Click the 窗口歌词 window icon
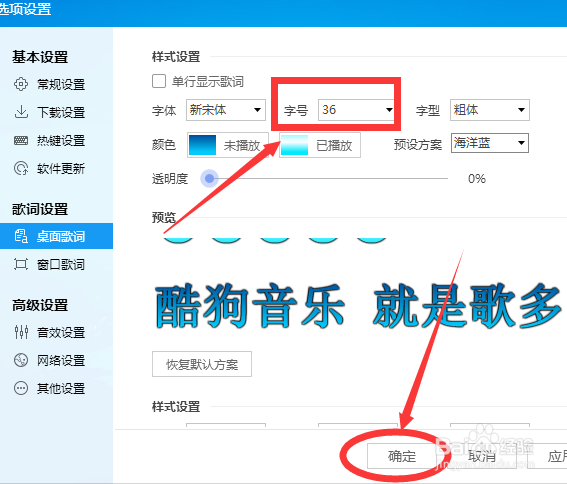Viewport: 567px width, 484px height. pos(21,264)
